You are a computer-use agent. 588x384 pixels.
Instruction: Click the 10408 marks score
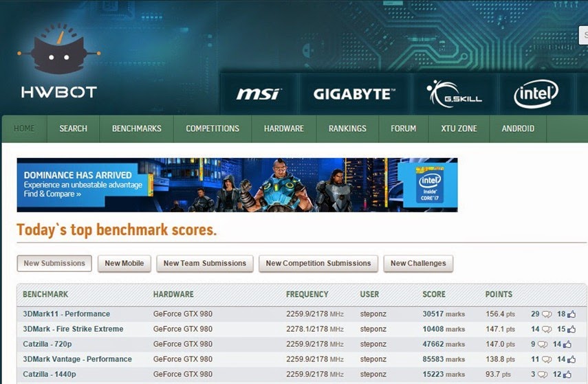(x=444, y=329)
